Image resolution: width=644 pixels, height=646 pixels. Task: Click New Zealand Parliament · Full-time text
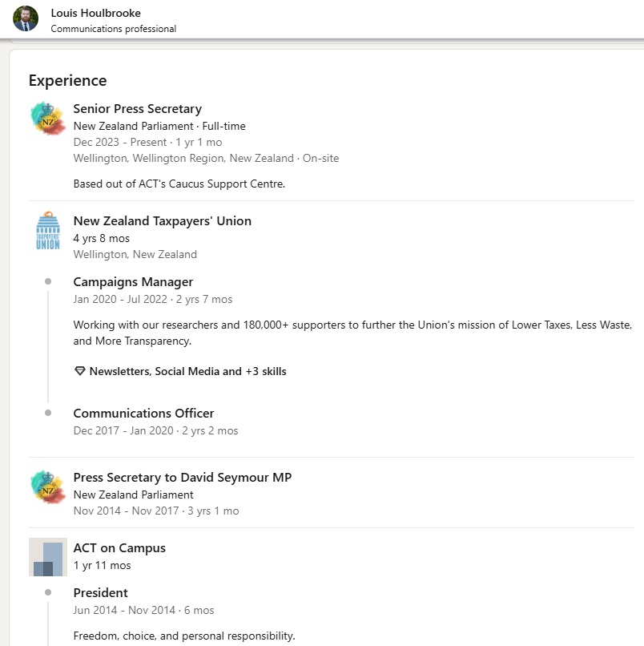(159, 126)
